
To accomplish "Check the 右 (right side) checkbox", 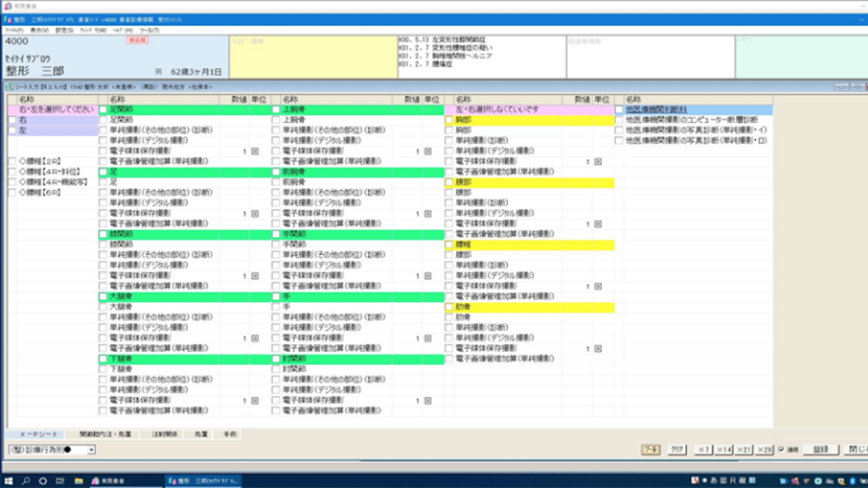I will click(x=12, y=119).
